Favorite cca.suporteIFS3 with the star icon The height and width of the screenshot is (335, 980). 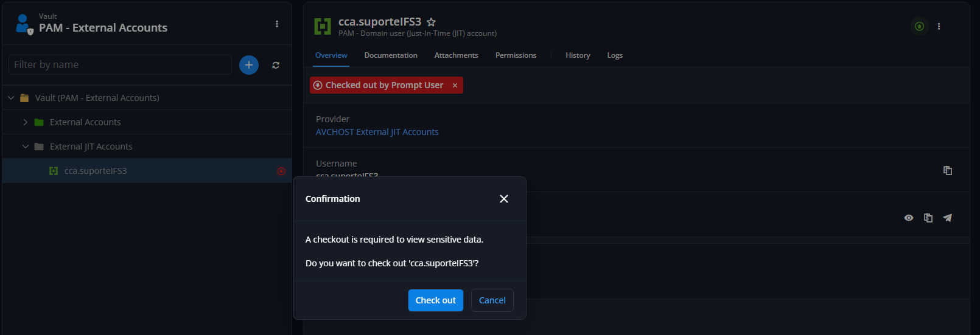(x=431, y=22)
